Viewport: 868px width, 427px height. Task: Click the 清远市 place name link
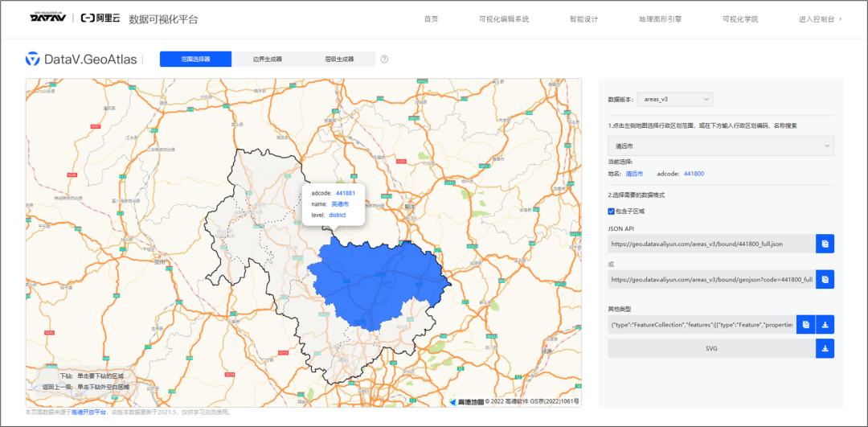tap(634, 174)
